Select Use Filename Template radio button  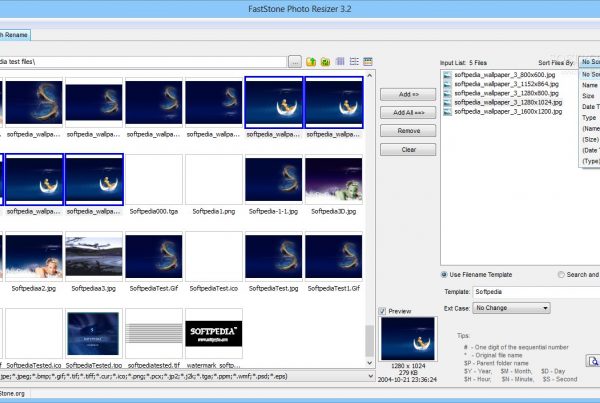(x=444, y=274)
